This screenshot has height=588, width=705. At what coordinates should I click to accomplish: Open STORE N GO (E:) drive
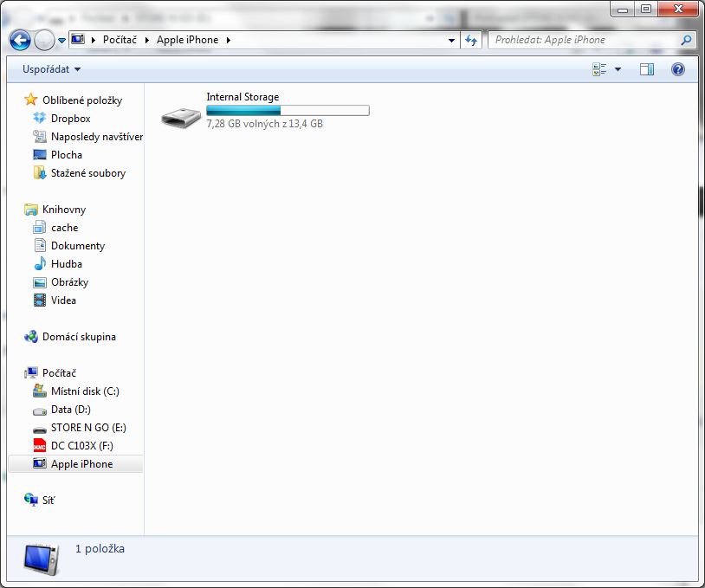tap(88, 428)
